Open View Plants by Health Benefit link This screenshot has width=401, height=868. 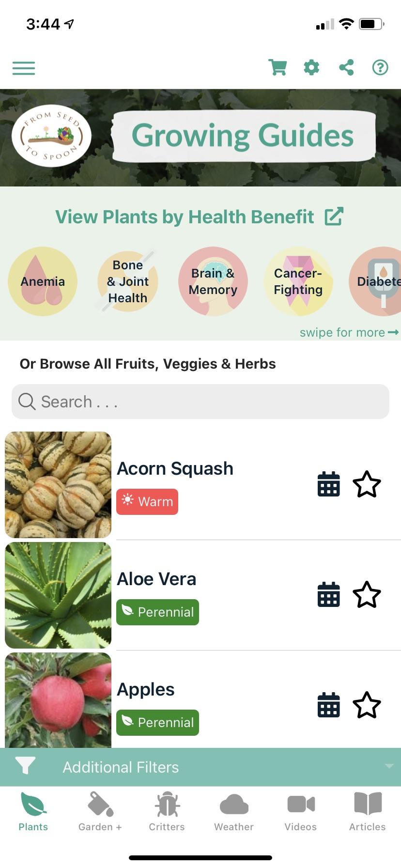coord(200,217)
